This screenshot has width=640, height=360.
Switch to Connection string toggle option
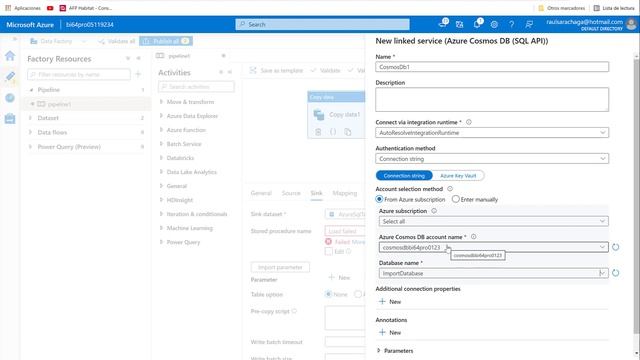tap(404, 176)
